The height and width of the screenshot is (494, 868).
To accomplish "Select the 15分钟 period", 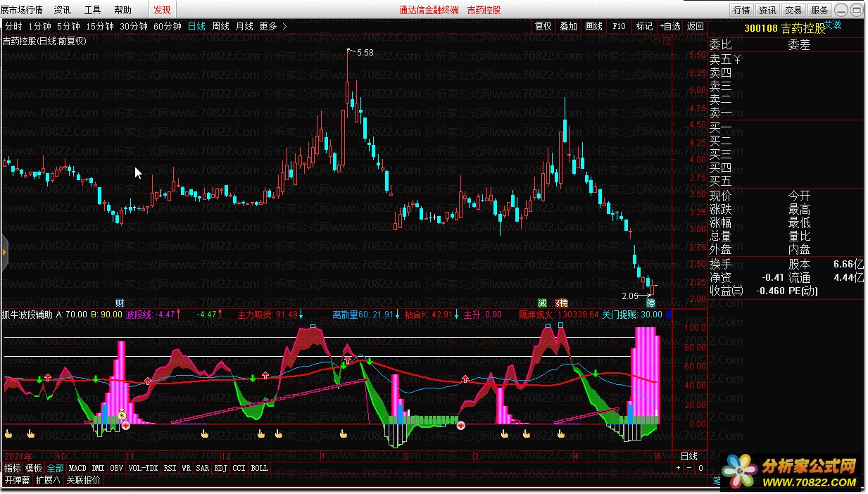I will tap(99, 26).
